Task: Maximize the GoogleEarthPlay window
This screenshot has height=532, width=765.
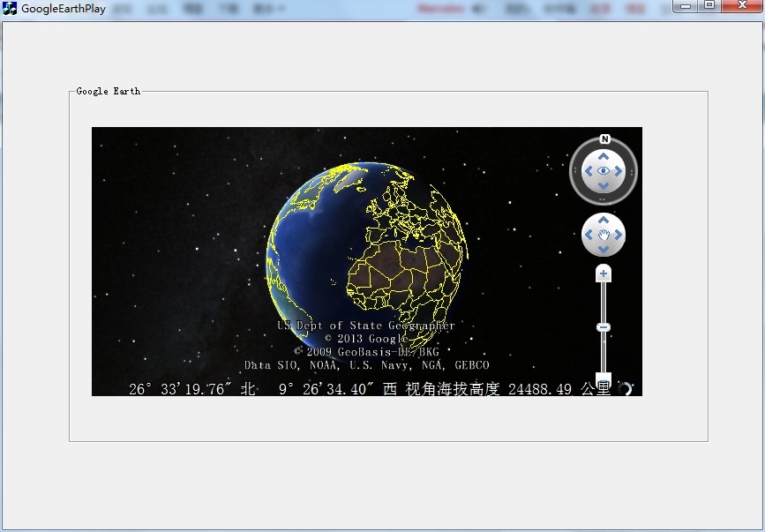Action: (x=709, y=6)
